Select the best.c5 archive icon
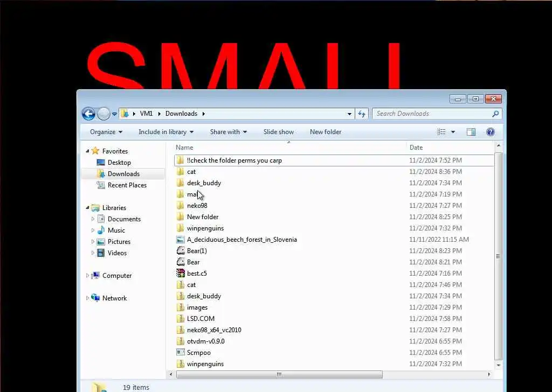This screenshot has height=392, width=552. coord(180,273)
